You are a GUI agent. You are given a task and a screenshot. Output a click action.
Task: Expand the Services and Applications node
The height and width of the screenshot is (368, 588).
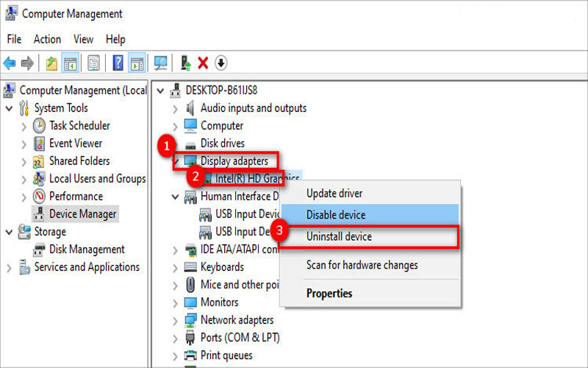coord(9,268)
